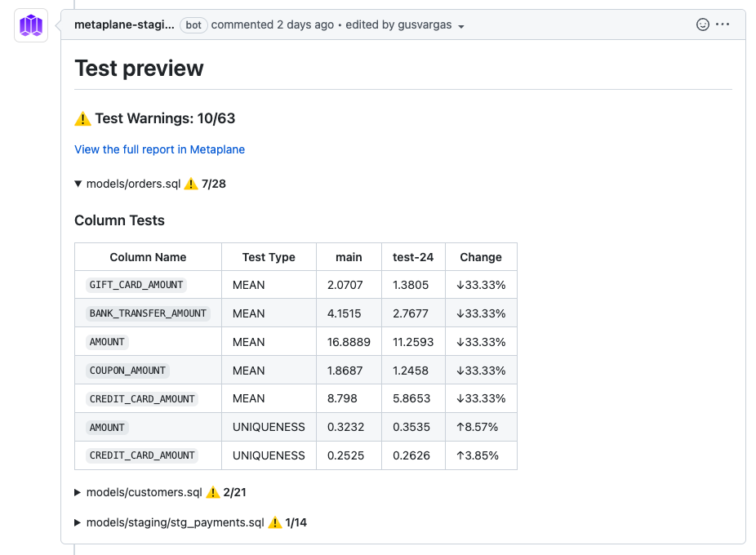
Task: Click the Test Type table header
Action: click(x=269, y=257)
